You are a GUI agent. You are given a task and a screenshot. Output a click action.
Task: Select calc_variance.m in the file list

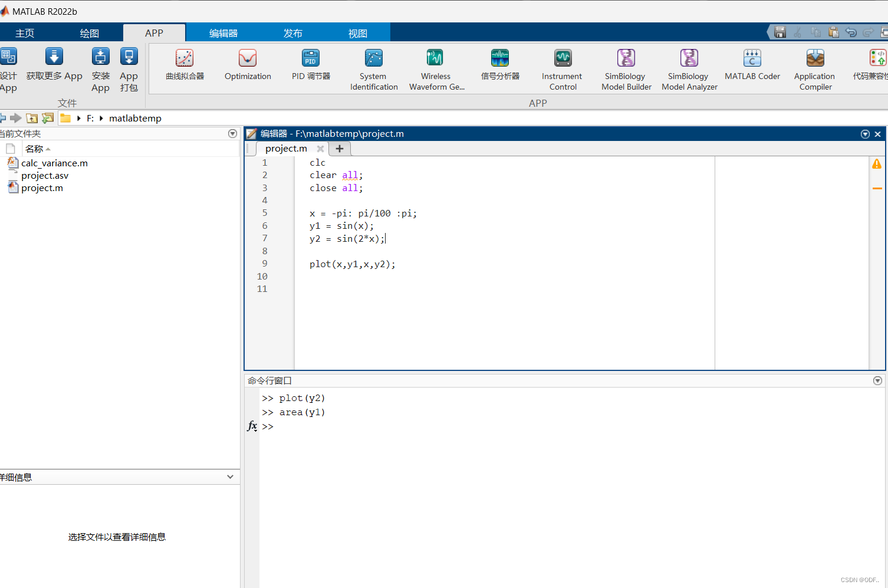54,163
